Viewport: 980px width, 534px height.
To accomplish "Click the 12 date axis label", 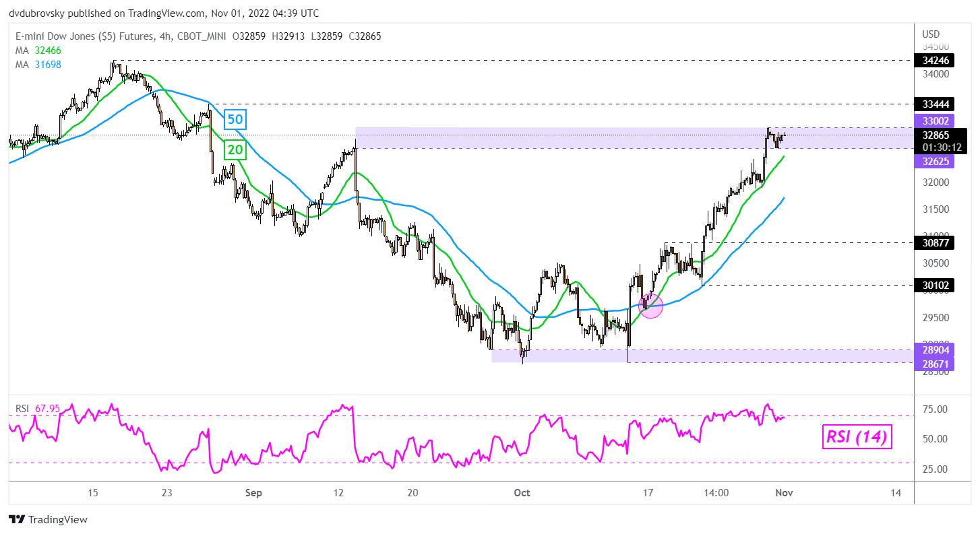I will click(338, 493).
